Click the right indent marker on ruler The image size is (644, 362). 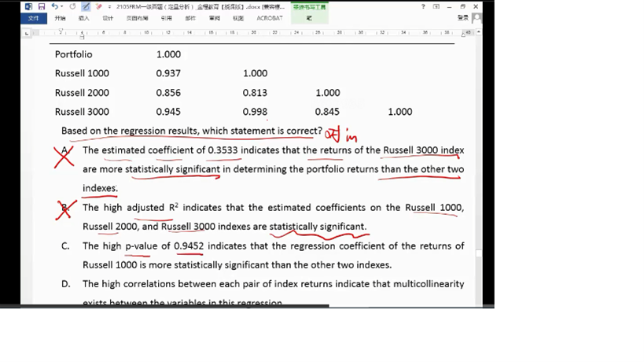tap(464, 35)
